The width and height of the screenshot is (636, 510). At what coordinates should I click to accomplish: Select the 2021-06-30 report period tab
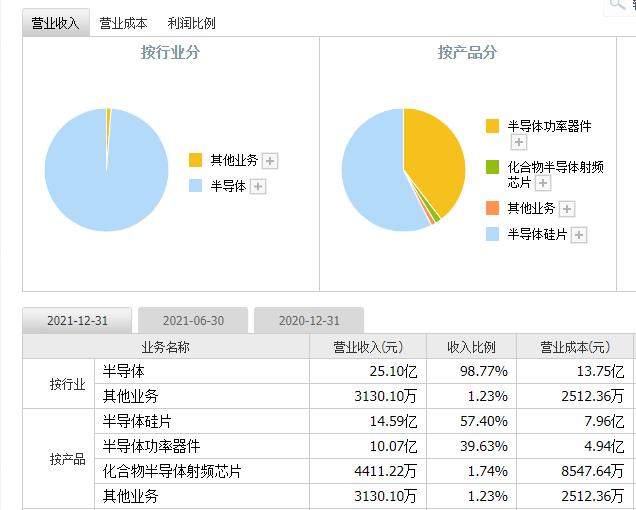click(x=193, y=321)
